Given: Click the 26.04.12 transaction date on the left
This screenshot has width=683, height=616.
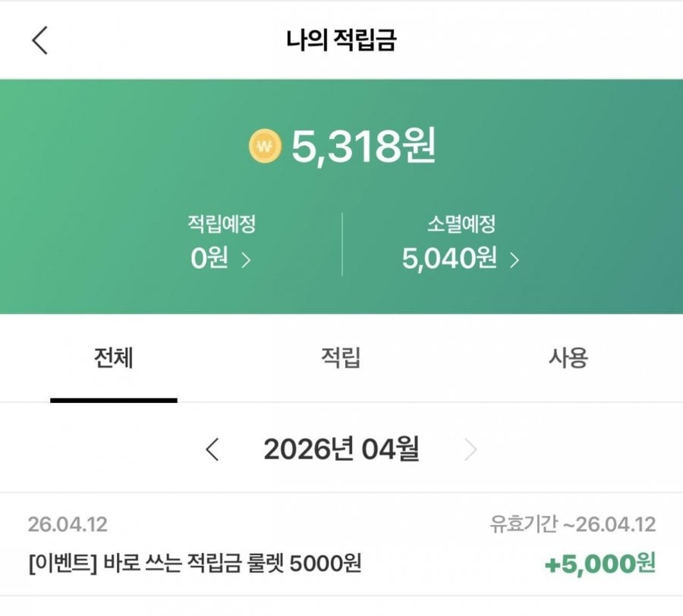Looking at the screenshot, I should click(68, 524).
